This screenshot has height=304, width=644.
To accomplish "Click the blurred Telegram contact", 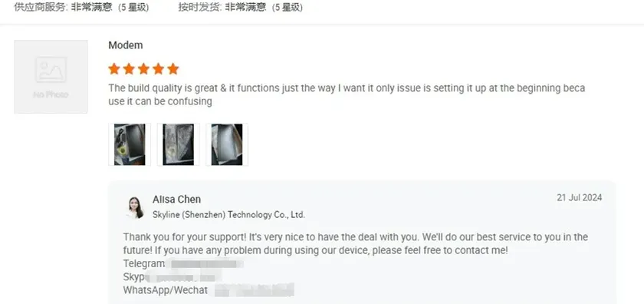I will (206, 263).
